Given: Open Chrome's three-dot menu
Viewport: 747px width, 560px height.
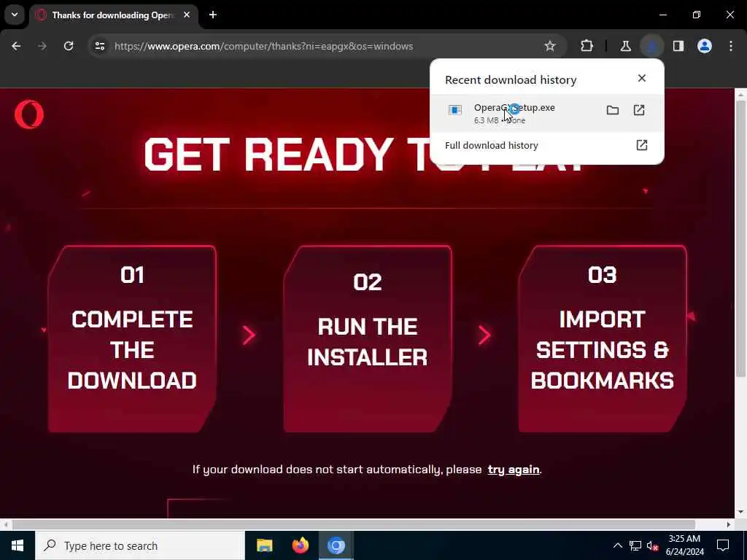Looking at the screenshot, I should pyautogui.click(x=731, y=46).
